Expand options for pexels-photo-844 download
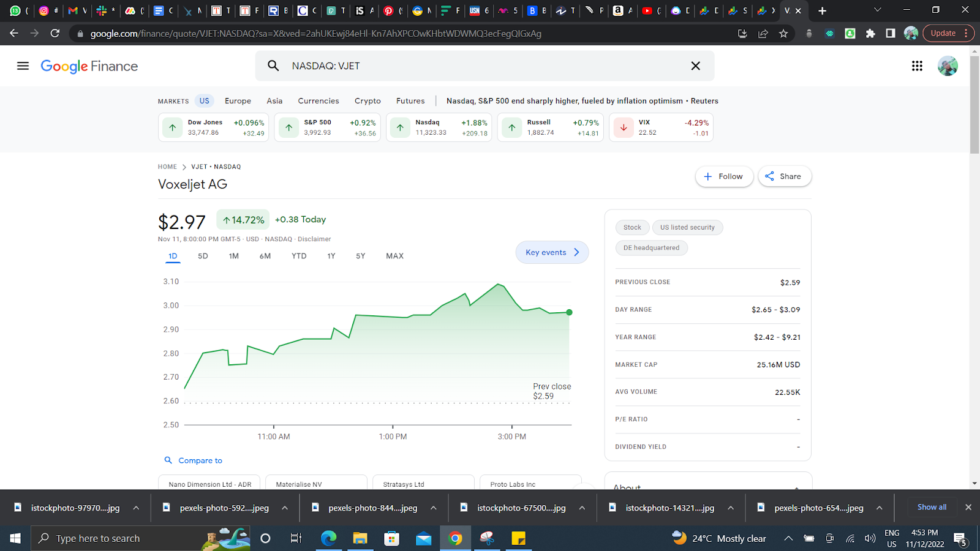 (x=433, y=508)
